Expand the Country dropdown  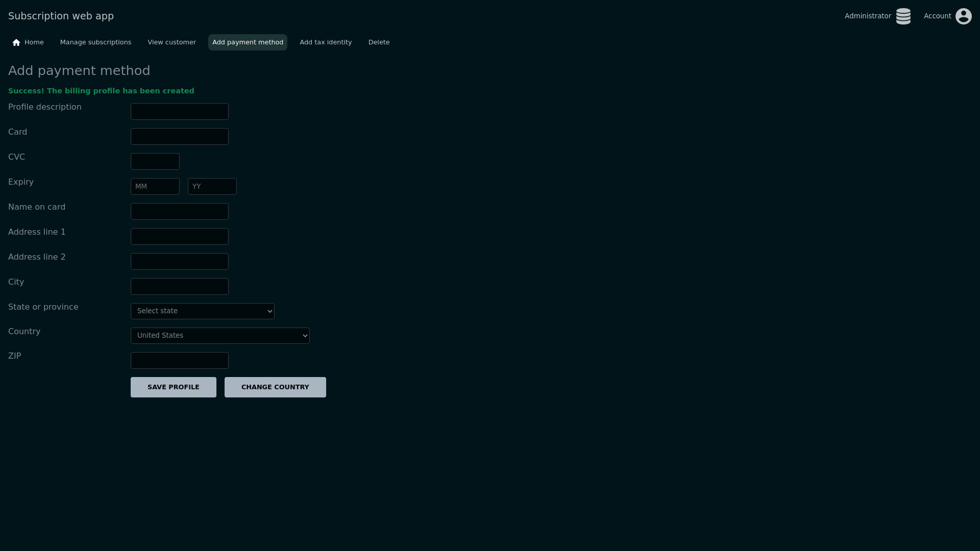(220, 336)
